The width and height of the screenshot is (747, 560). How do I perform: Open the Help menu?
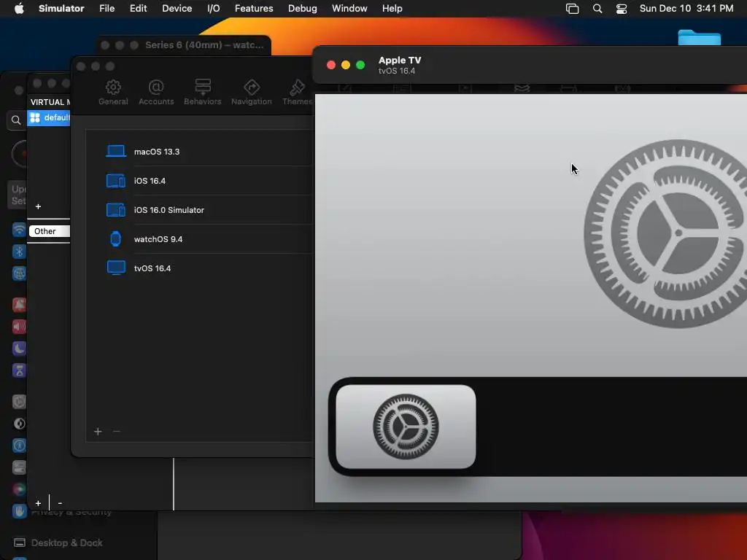(x=392, y=9)
